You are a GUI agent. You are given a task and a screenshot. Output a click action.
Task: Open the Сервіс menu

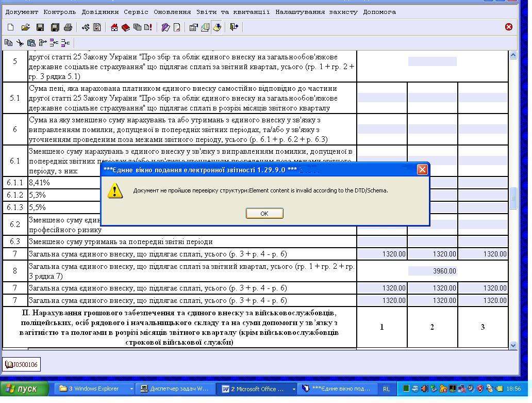click(x=136, y=12)
